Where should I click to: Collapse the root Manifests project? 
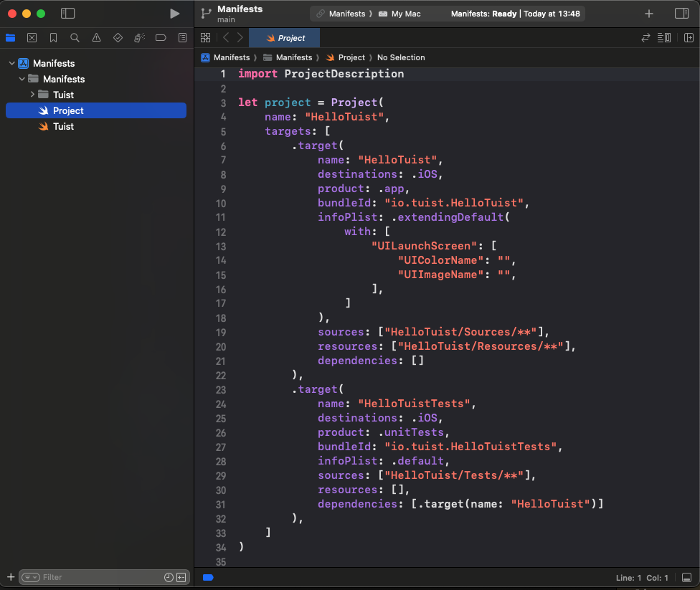point(11,63)
